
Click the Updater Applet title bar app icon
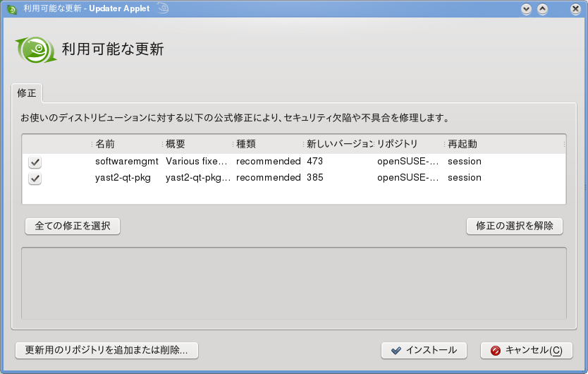tap(12, 9)
